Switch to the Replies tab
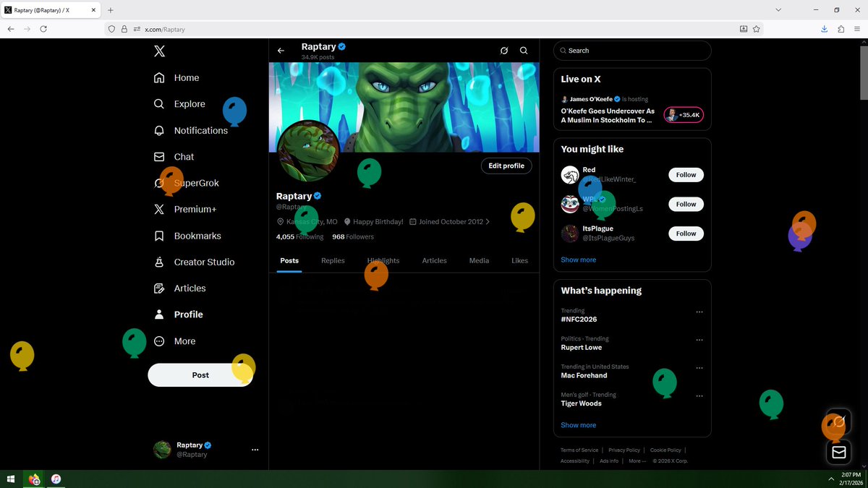 (x=333, y=260)
